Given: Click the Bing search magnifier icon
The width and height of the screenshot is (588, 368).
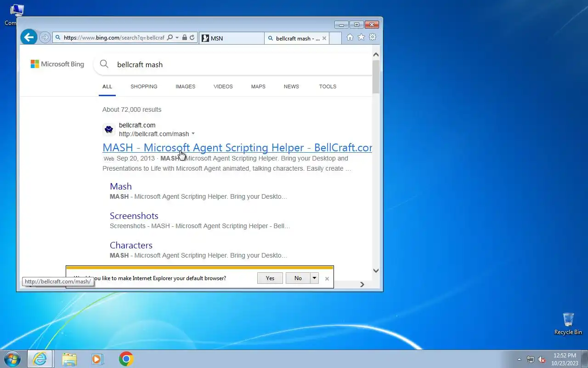Looking at the screenshot, I should click(x=104, y=64).
